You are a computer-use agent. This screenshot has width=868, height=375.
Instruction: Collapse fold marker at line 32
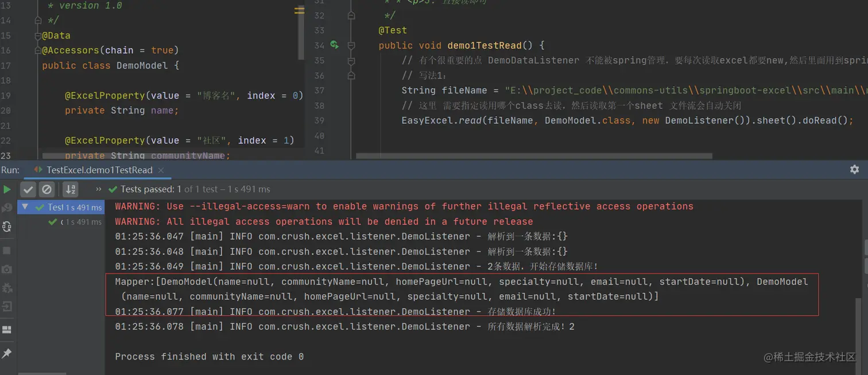pos(351,16)
